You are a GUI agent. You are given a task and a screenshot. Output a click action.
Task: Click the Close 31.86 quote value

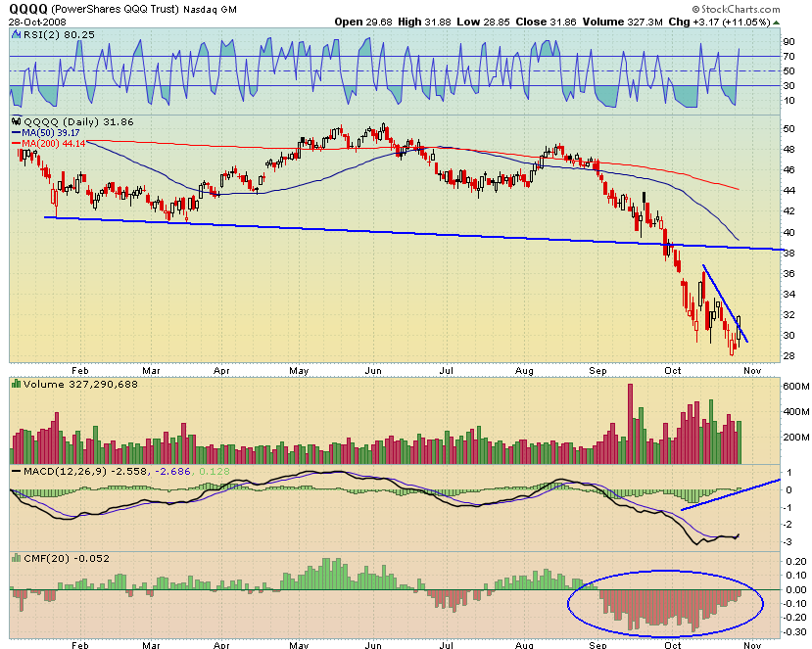(546, 22)
